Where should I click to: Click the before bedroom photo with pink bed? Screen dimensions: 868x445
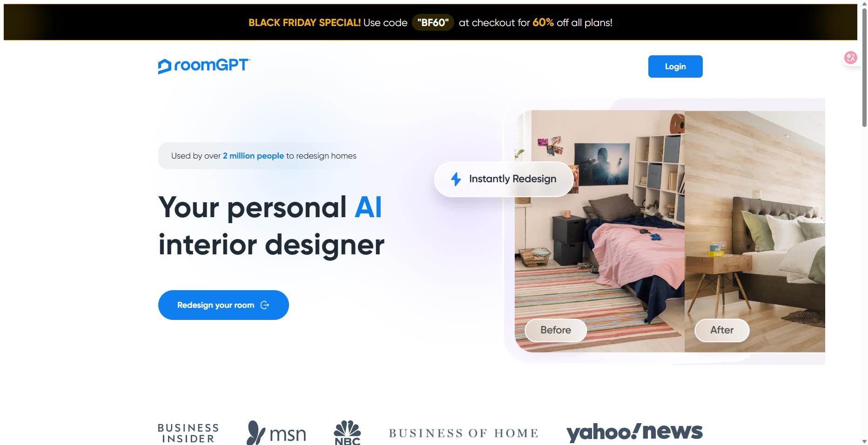tap(599, 231)
